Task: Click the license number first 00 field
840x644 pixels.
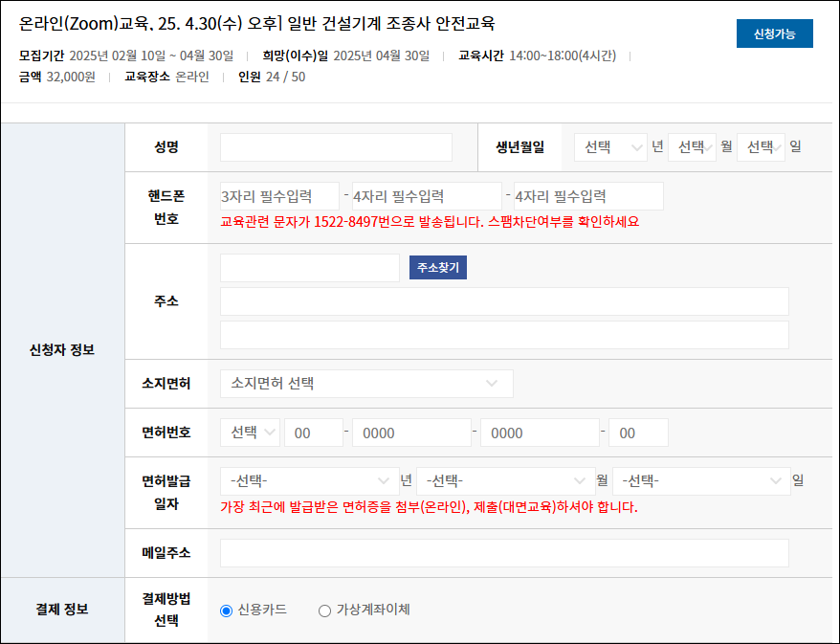Action: pos(314,433)
